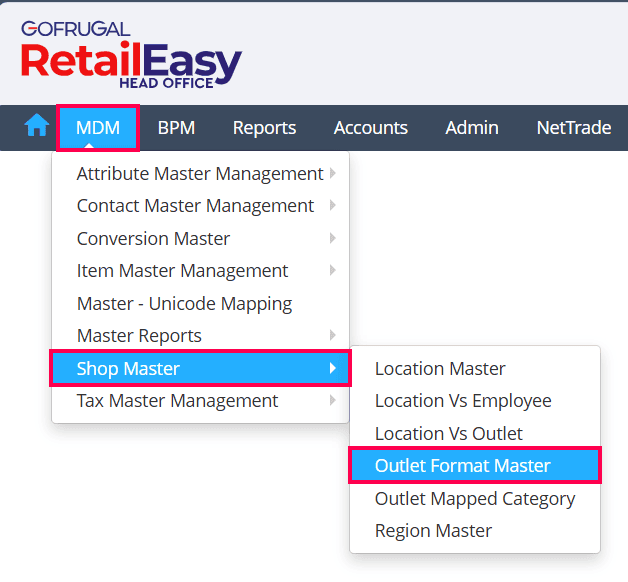Choose Location Vs Outlet

coord(475,433)
